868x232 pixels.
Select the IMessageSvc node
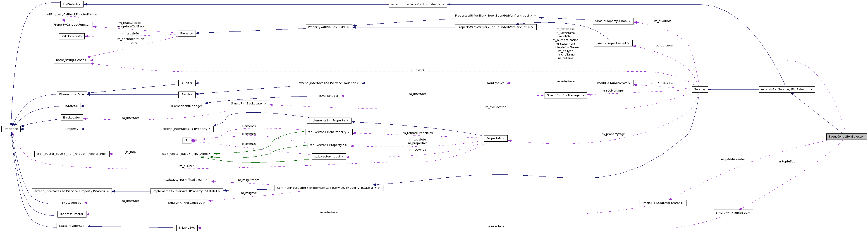(72, 203)
